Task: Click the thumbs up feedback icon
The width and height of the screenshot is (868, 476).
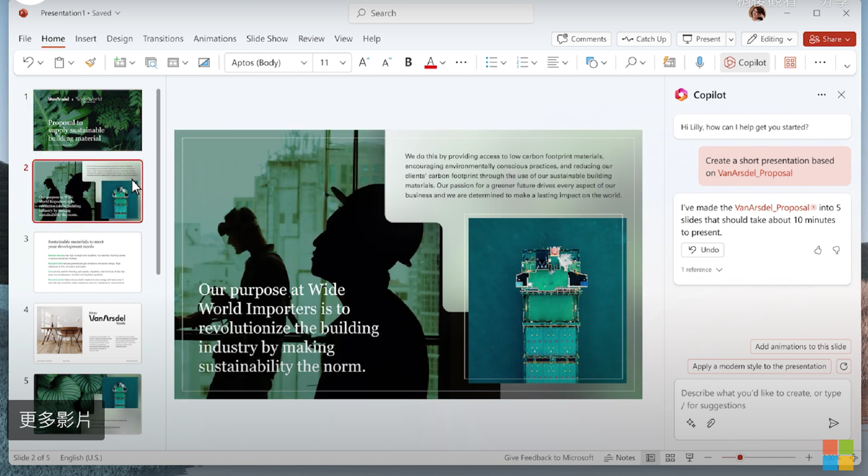Action: [x=818, y=250]
